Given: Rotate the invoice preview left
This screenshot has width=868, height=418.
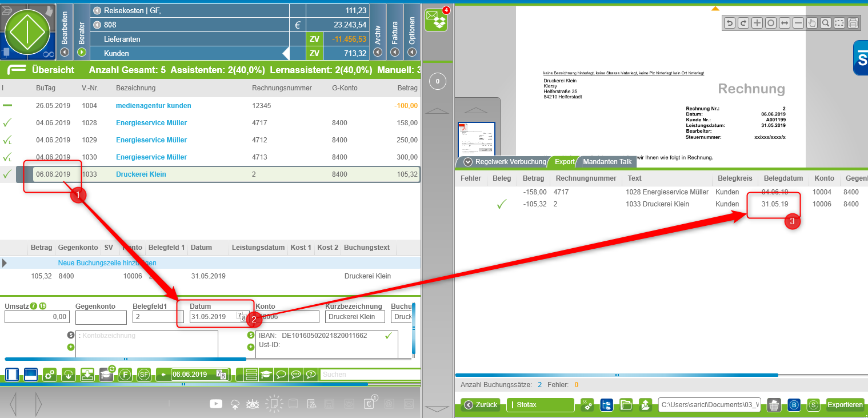Looking at the screenshot, I should tap(730, 23).
